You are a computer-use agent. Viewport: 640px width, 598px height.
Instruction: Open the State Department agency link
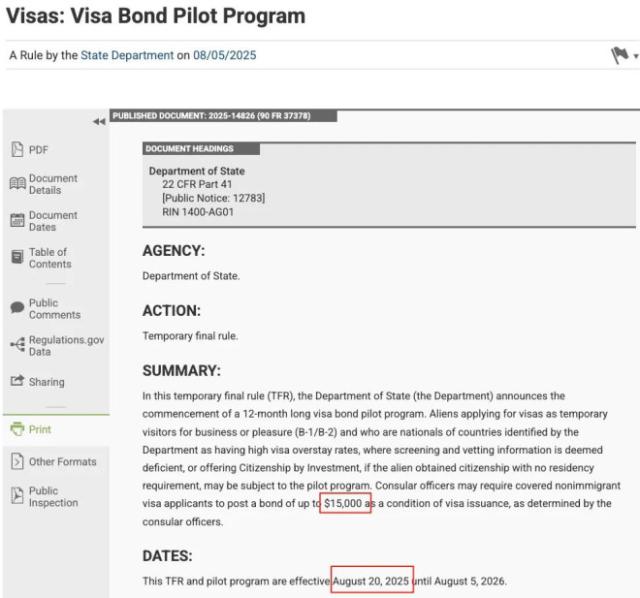pos(127,55)
